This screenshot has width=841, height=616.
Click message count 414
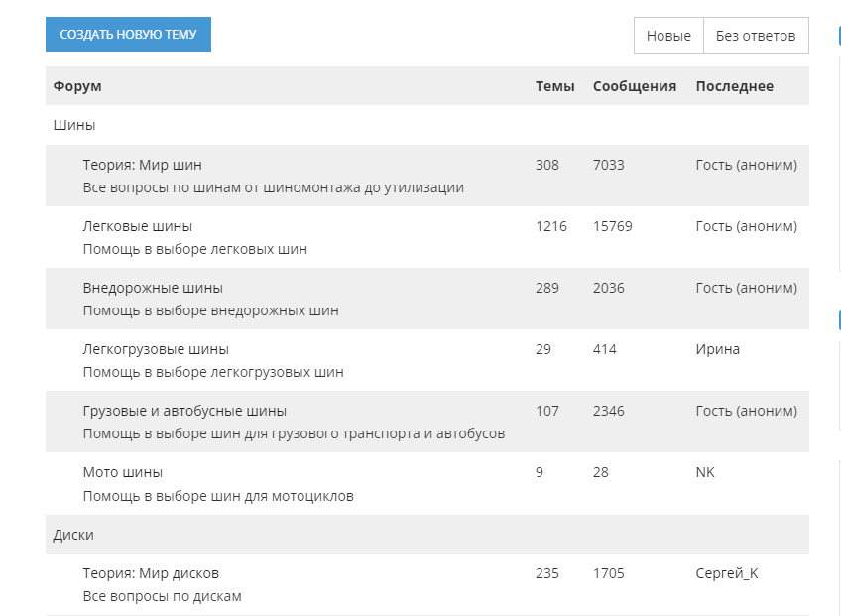605,349
